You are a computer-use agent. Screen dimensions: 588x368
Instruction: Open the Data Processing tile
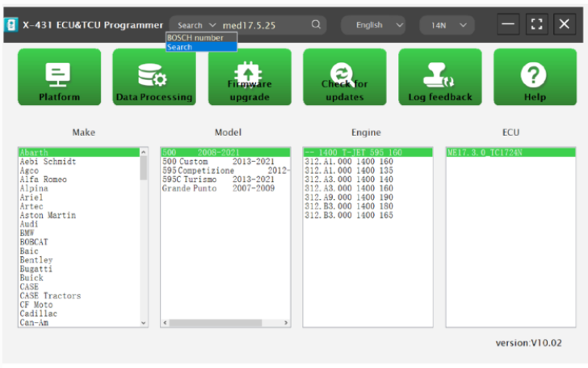[153, 77]
